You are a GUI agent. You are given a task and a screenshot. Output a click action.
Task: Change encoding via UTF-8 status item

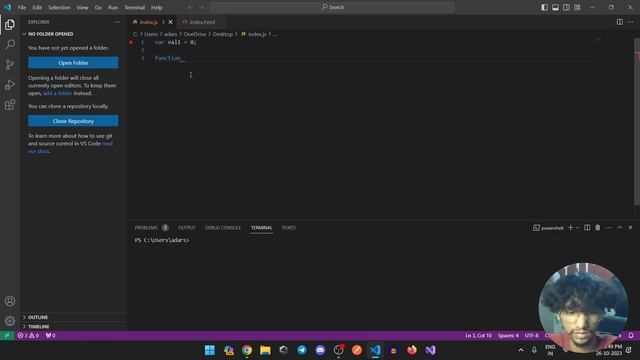pos(531,336)
